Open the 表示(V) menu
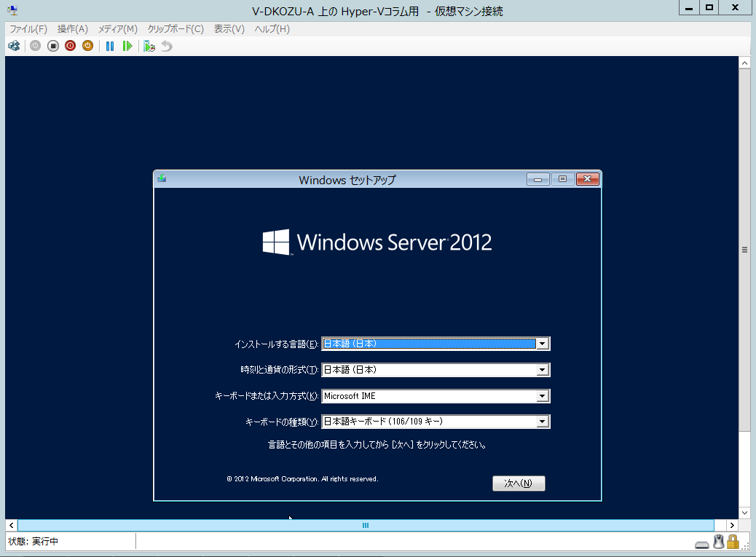The height and width of the screenshot is (557, 756). [x=229, y=29]
